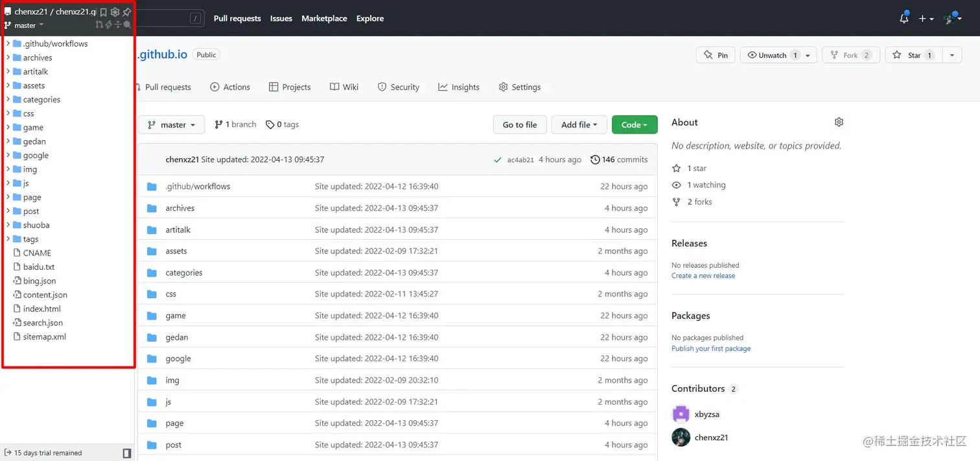Fork the repository
980x461 pixels.
(x=851, y=55)
